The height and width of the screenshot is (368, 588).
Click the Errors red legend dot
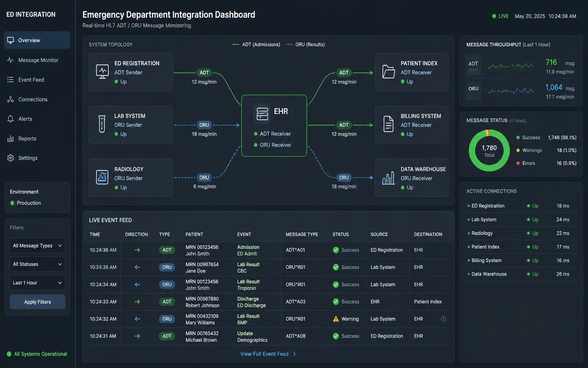(518, 163)
